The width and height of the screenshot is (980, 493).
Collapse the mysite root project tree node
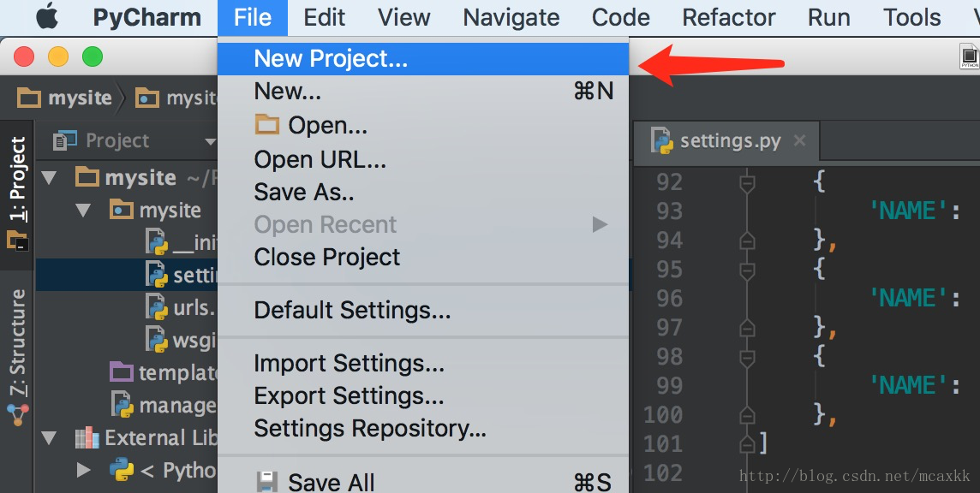point(49,178)
